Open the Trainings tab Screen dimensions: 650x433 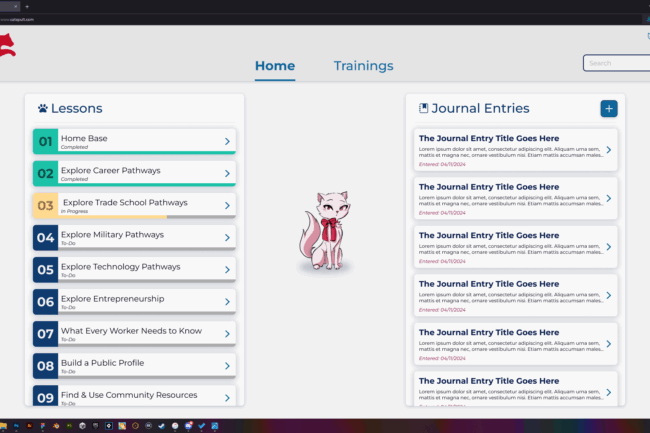363,66
